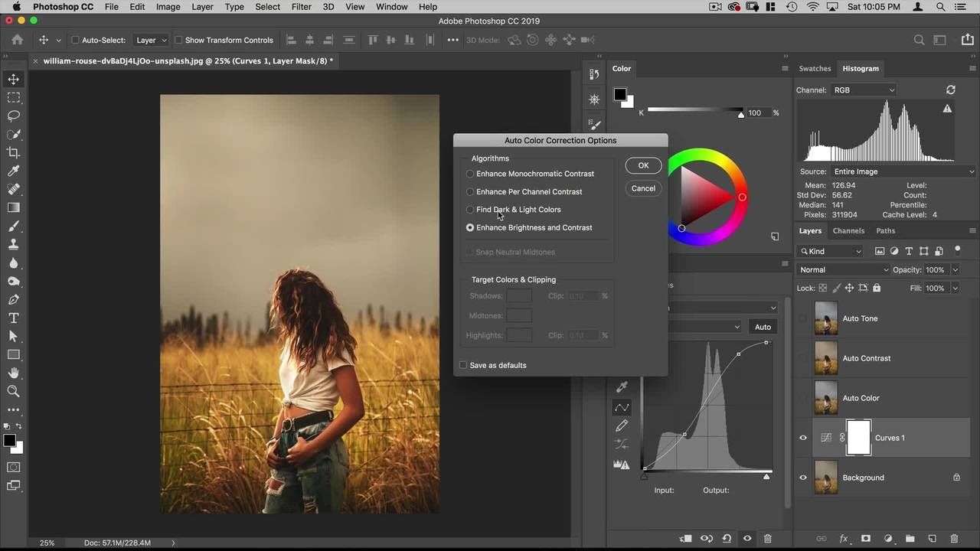
Task: Cancel the Auto Color Correction dialog
Action: (x=643, y=188)
